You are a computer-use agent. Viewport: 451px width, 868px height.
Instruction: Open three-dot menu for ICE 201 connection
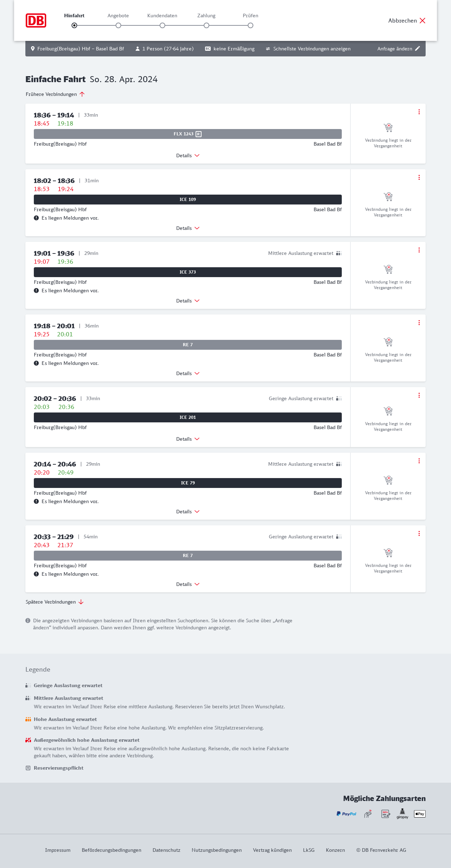tap(419, 395)
